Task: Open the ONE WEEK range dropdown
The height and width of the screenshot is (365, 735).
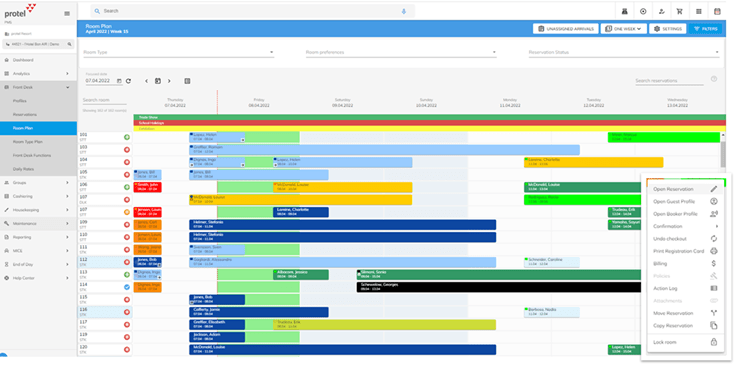Action: click(x=623, y=29)
